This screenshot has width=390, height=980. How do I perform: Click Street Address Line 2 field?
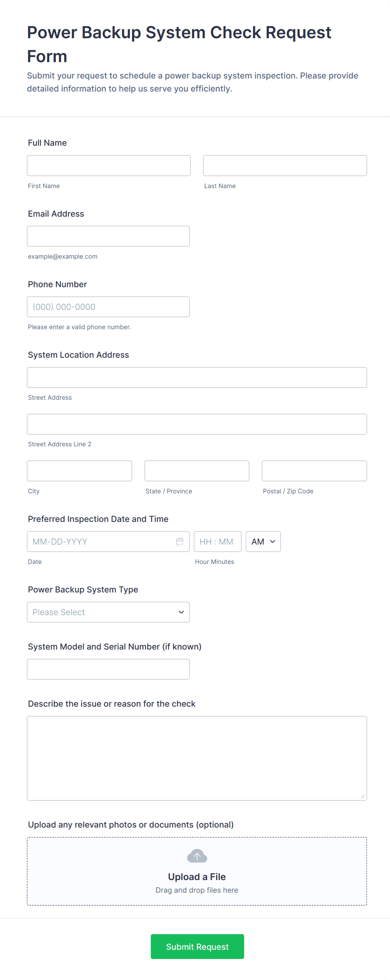point(197,424)
